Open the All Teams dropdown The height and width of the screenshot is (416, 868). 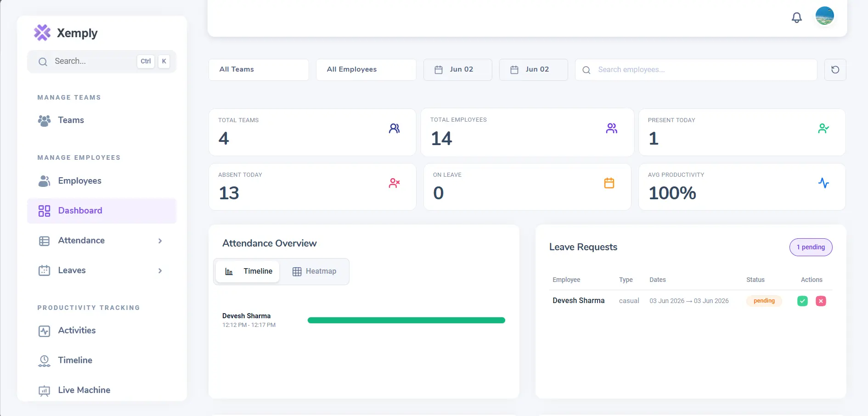[x=259, y=70]
